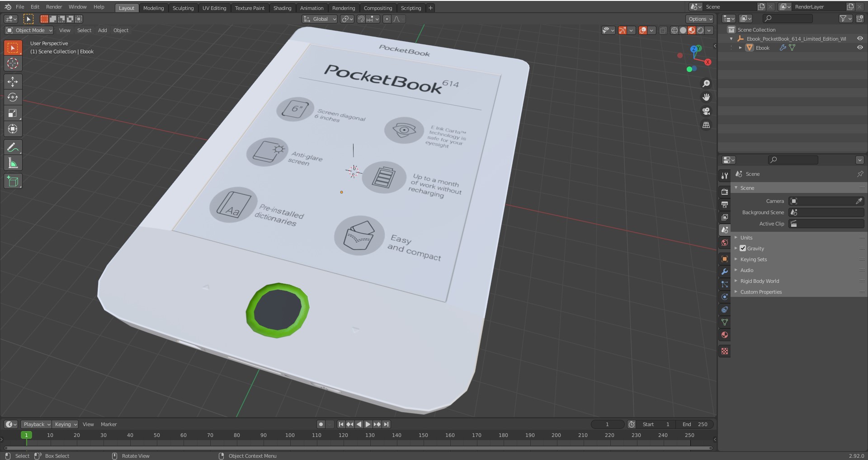The image size is (868, 460).
Task: Switch to the UV Editing workspace tab
Action: pyautogui.click(x=214, y=8)
